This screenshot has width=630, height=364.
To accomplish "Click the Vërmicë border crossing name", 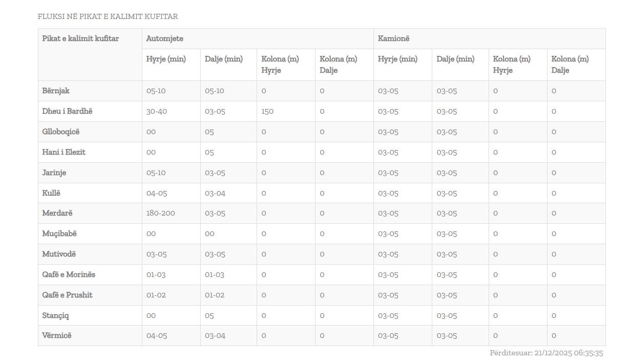I will (x=57, y=335).
